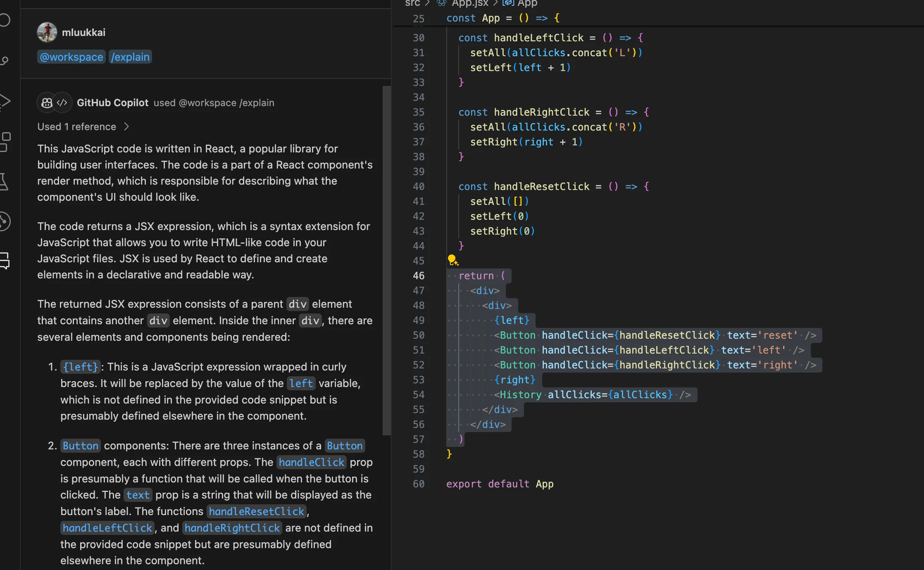Open Run and Debug from the activity bar
Viewport: 924px width, 570px height.
(x=4, y=101)
